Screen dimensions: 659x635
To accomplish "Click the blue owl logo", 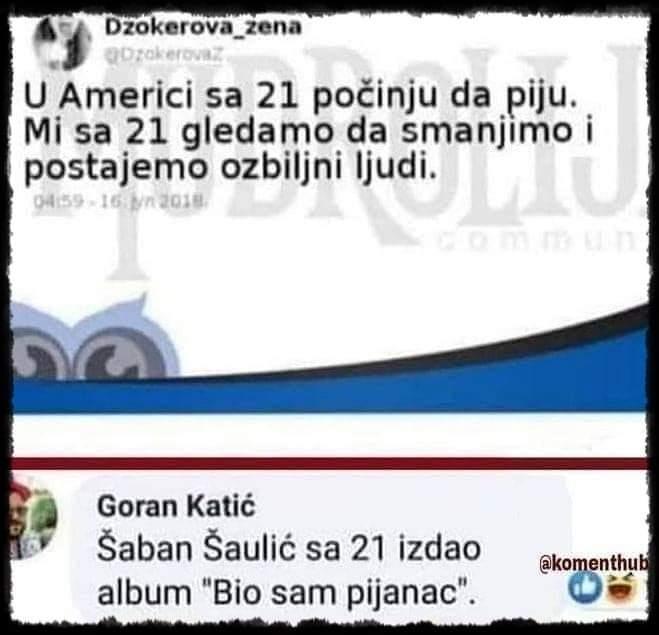I will (94, 339).
